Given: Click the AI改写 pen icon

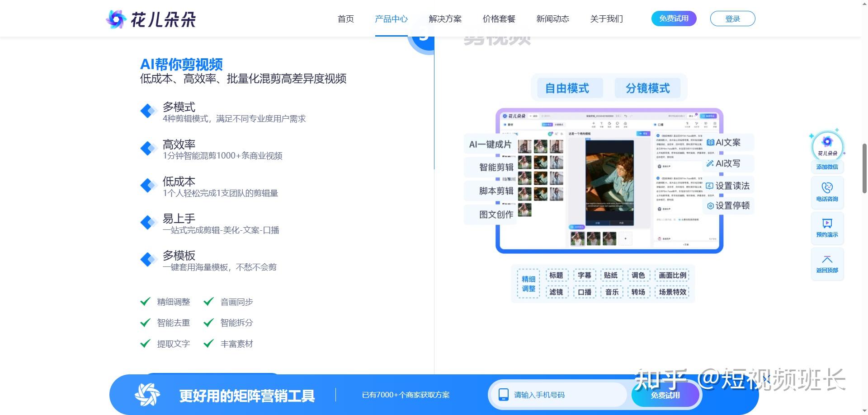Looking at the screenshot, I should [710, 163].
